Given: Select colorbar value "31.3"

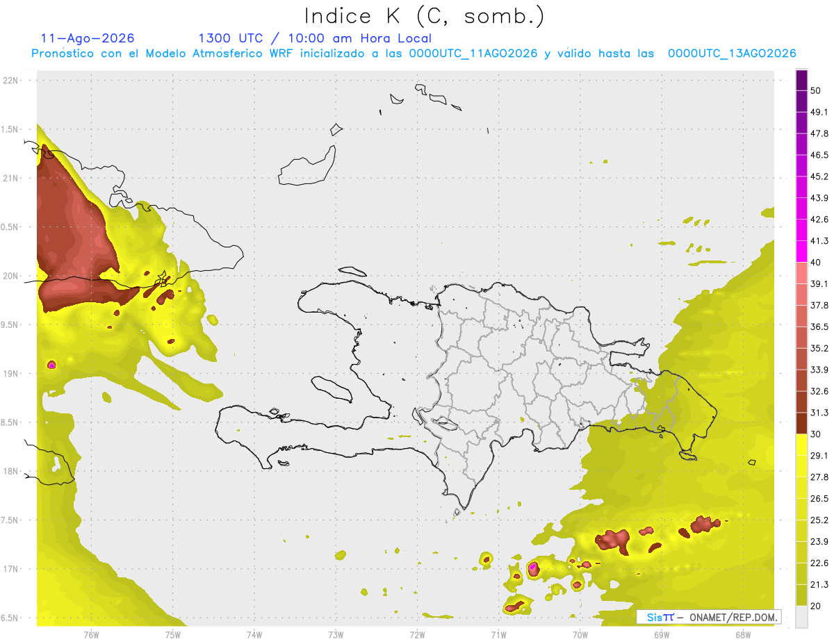Looking at the screenshot, I should coord(819,413).
